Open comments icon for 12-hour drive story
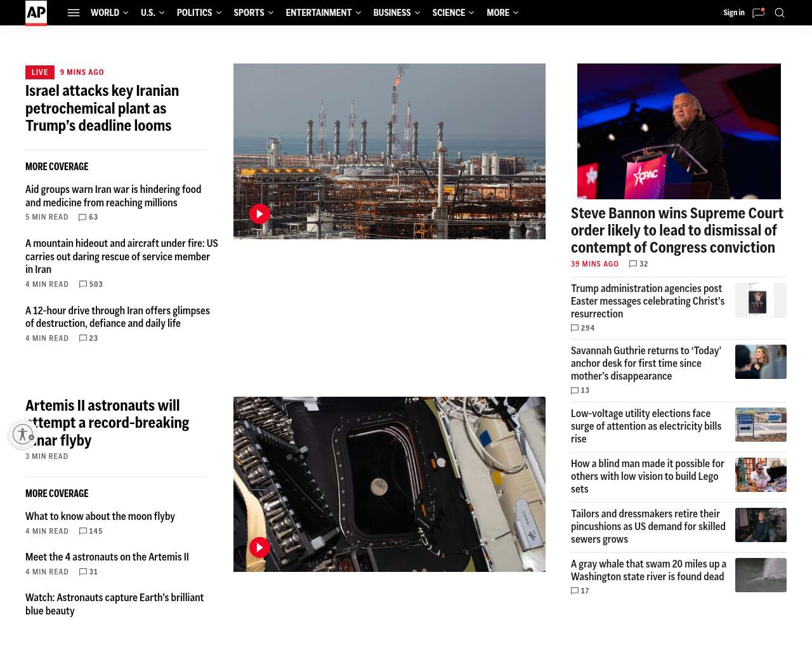This screenshot has height=650, width=812. pos(83,338)
